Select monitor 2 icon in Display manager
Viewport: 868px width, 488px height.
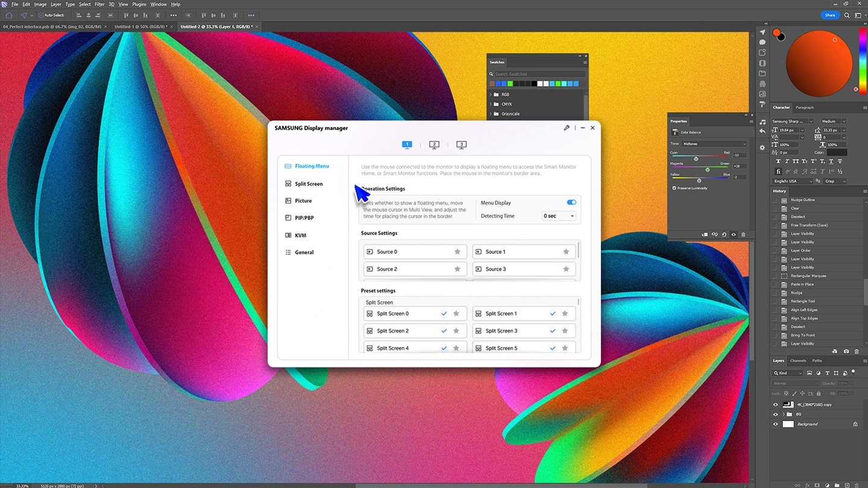point(434,145)
